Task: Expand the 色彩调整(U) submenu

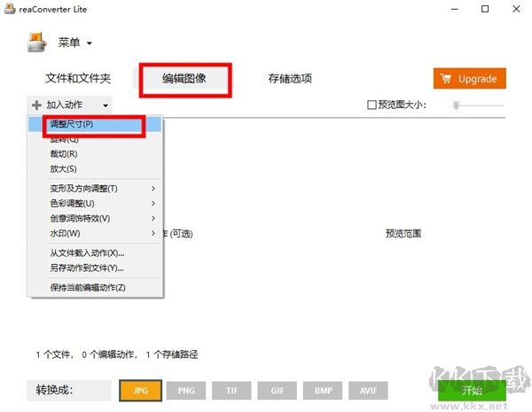Action: (95, 203)
